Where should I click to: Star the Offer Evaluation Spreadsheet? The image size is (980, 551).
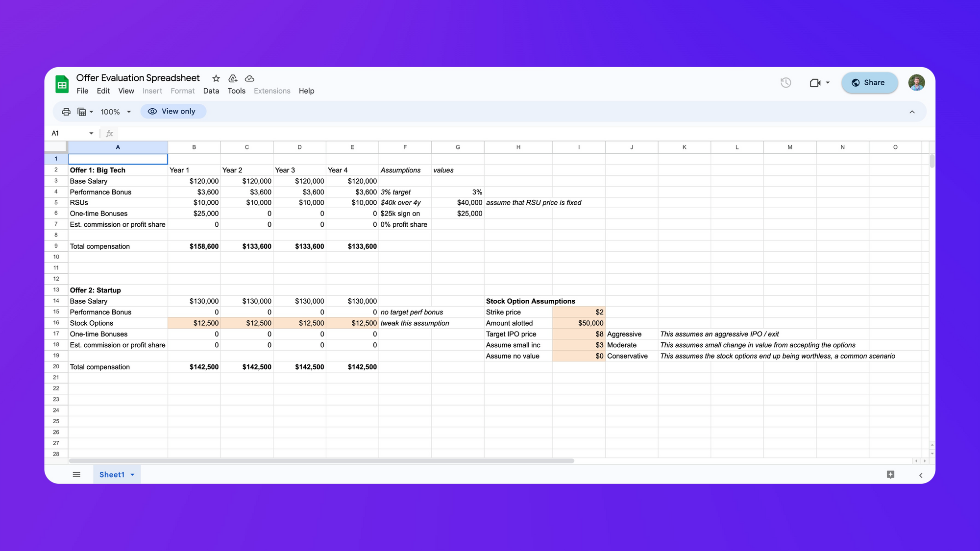click(x=216, y=78)
